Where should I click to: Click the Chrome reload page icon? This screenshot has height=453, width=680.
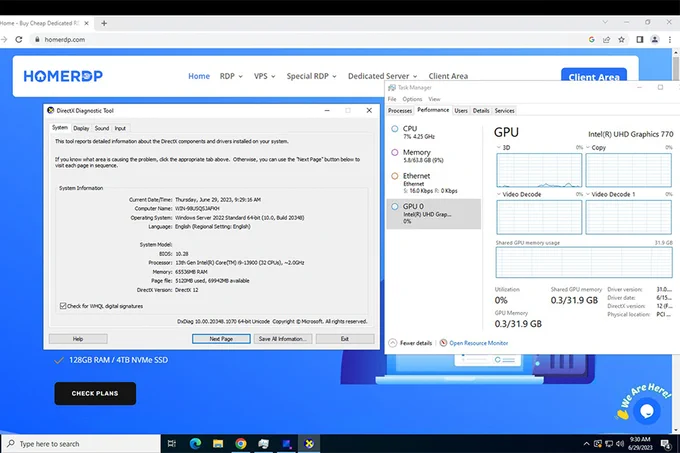click(x=19, y=39)
